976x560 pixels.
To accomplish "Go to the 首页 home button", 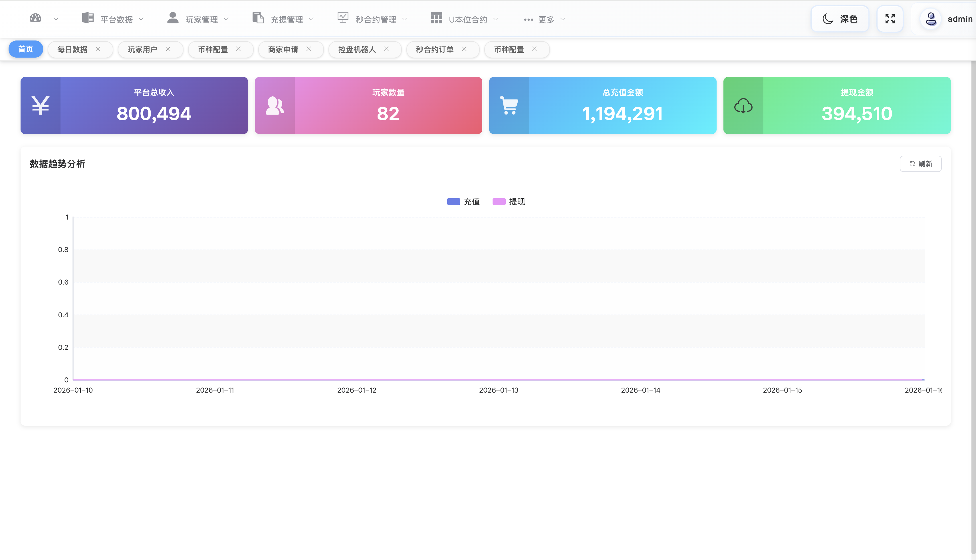I will [25, 49].
